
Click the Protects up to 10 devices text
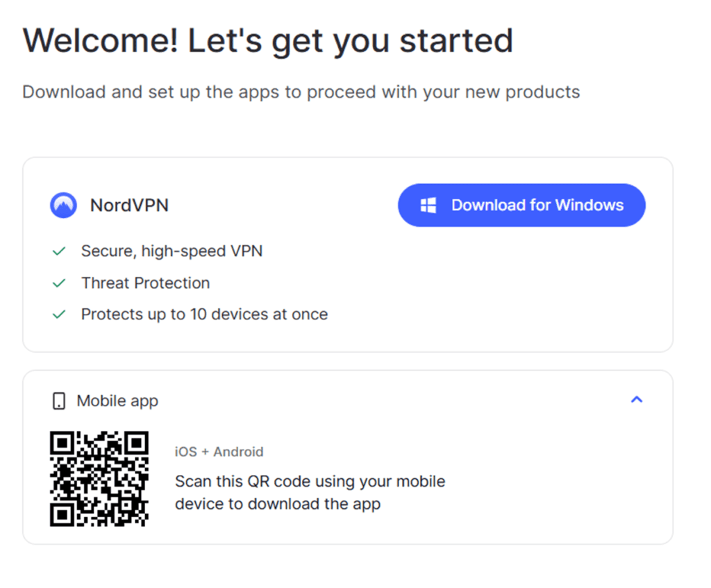click(x=204, y=314)
